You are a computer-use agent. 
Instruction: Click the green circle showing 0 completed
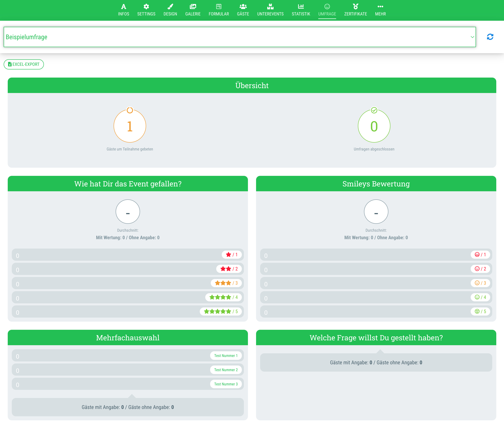374,126
